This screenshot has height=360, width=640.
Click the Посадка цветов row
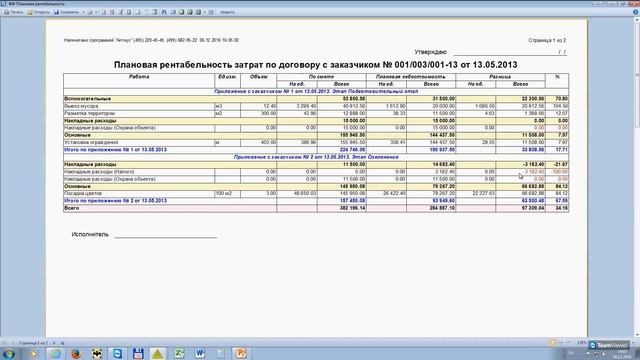pyautogui.click(x=316, y=193)
